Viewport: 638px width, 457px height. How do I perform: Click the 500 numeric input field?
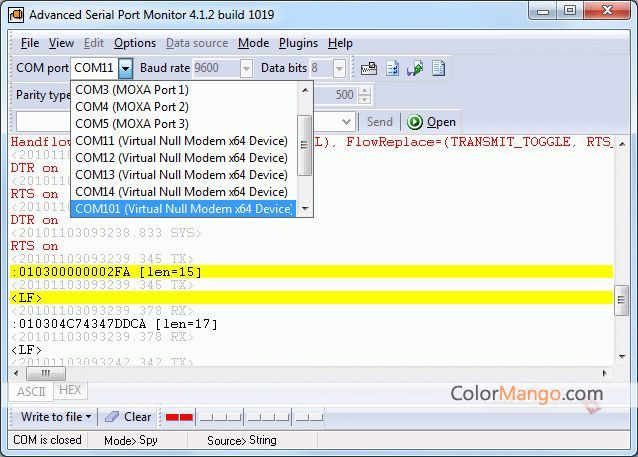(x=336, y=95)
